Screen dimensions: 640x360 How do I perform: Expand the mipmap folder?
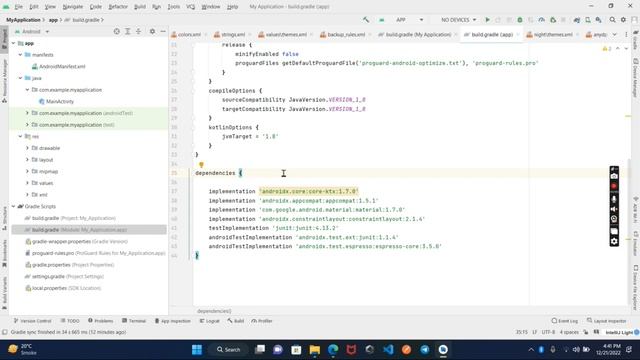pyautogui.click(x=27, y=171)
